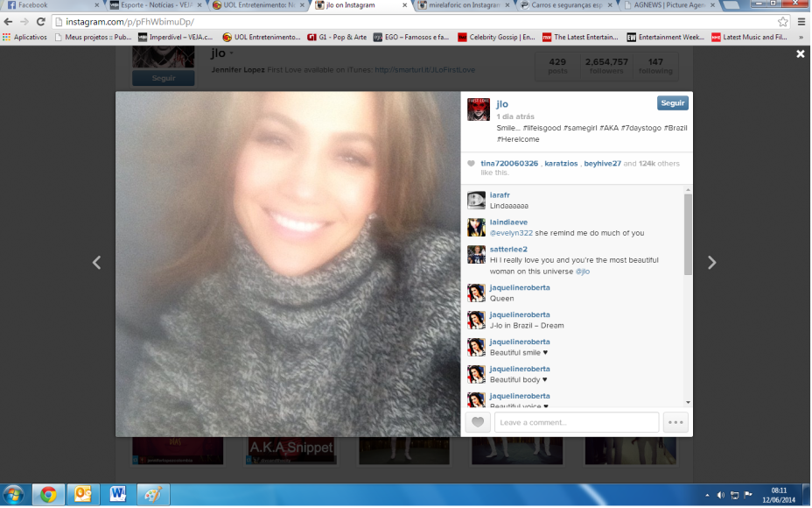Click the network tray icon
This screenshot has height=508, width=812.
point(734,495)
